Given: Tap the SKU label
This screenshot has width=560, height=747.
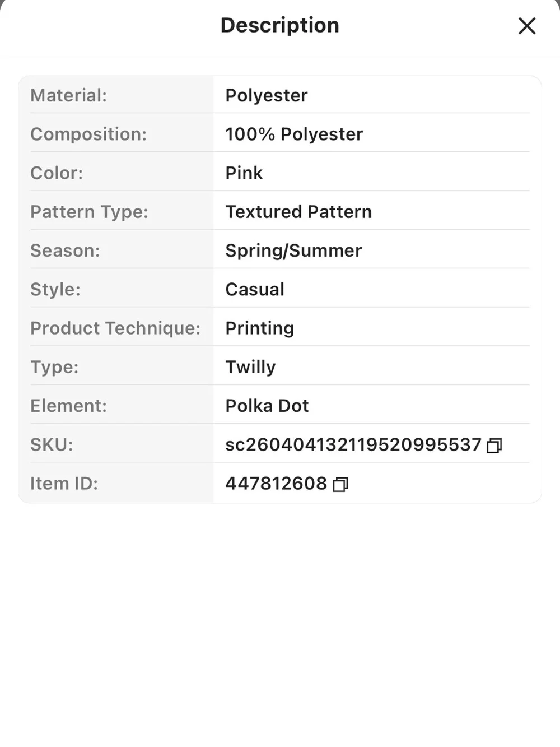Looking at the screenshot, I should pyautogui.click(x=52, y=445).
